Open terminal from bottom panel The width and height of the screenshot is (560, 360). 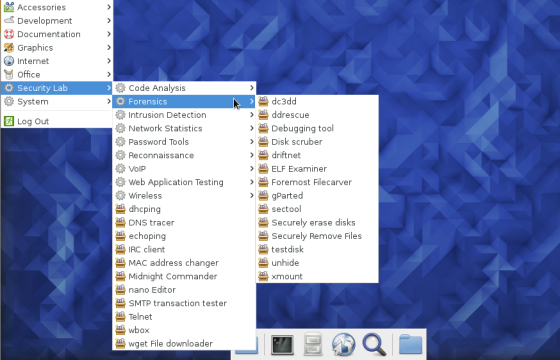tap(282, 345)
